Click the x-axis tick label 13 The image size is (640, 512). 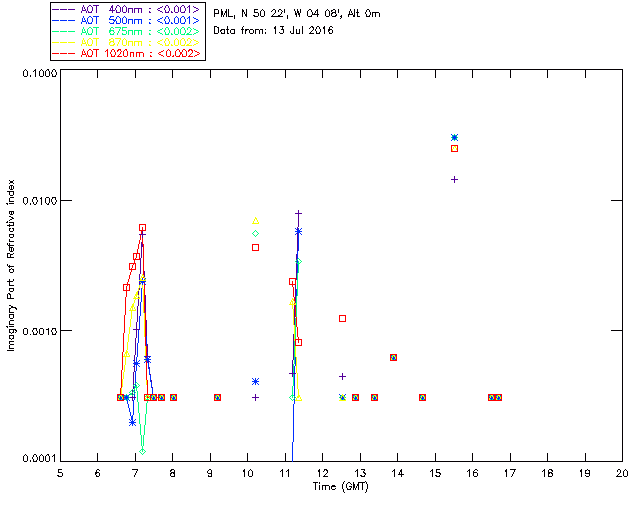[360, 473]
